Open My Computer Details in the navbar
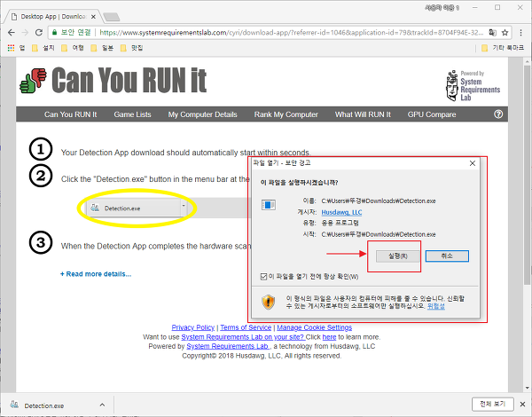532x417 pixels. (202, 114)
